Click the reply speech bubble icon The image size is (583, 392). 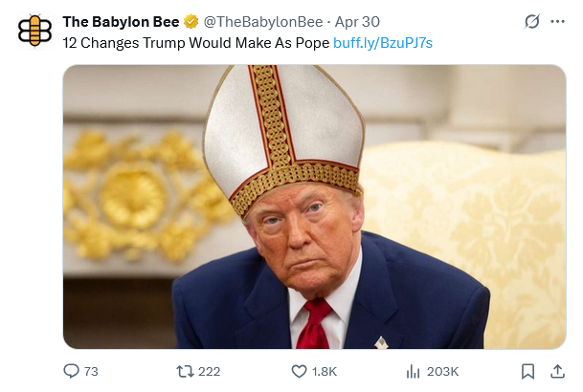[72, 371]
